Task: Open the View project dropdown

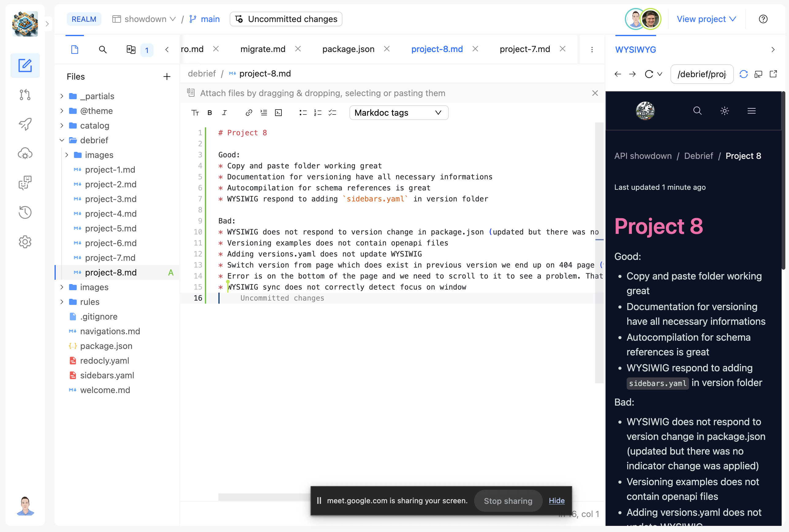Action: [706, 19]
